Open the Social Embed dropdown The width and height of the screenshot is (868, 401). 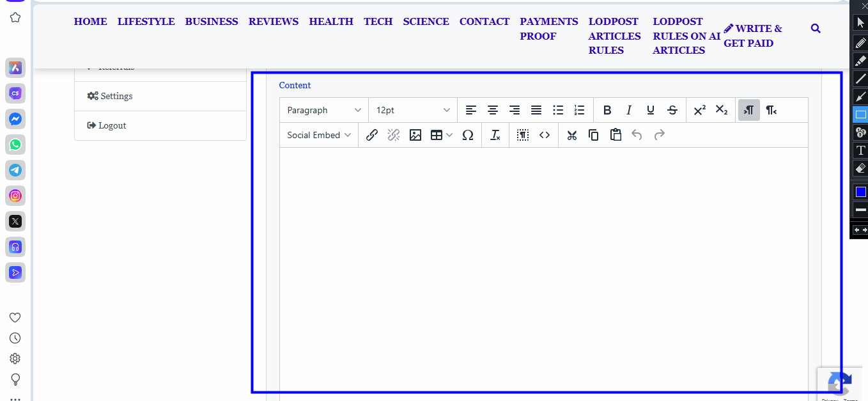pos(319,135)
